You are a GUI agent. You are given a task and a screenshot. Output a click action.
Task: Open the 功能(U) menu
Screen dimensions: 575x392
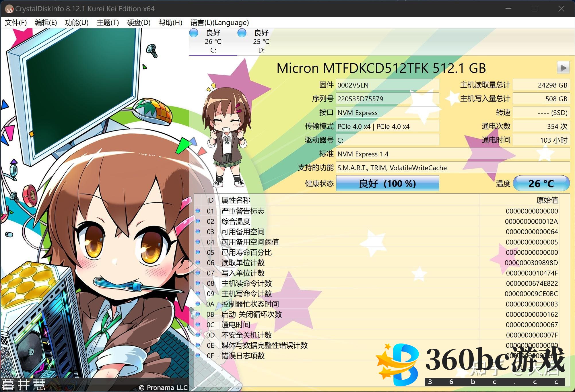[77, 23]
